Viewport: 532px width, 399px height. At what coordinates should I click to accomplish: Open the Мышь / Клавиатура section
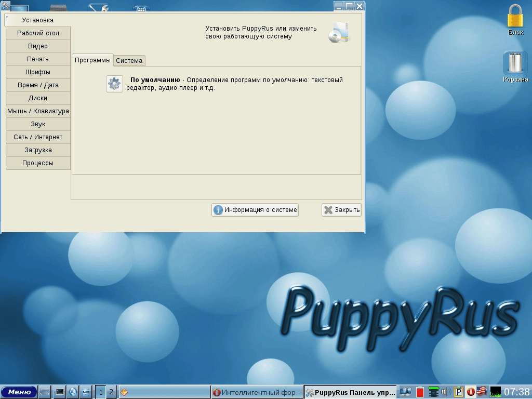pos(38,111)
